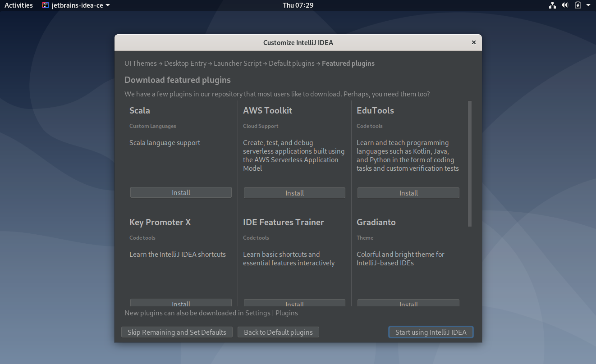The height and width of the screenshot is (364, 596).
Task: Click the UI Themes breadcrumb step
Action: pyautogui.click(x=141, y=64)
